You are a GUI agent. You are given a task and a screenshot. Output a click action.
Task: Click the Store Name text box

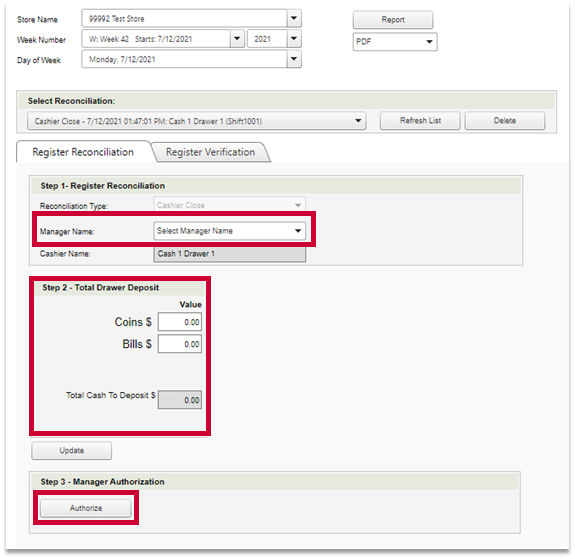[x=184, y=18]
